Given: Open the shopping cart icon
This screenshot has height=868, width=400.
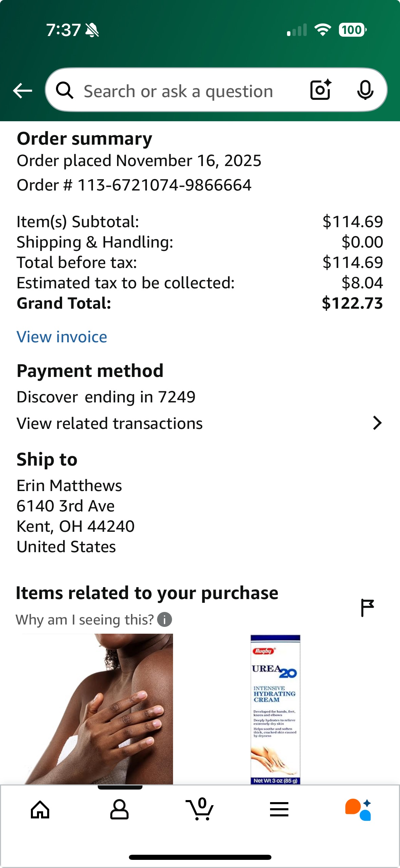Looking at the screenshot, I should 200,809.
